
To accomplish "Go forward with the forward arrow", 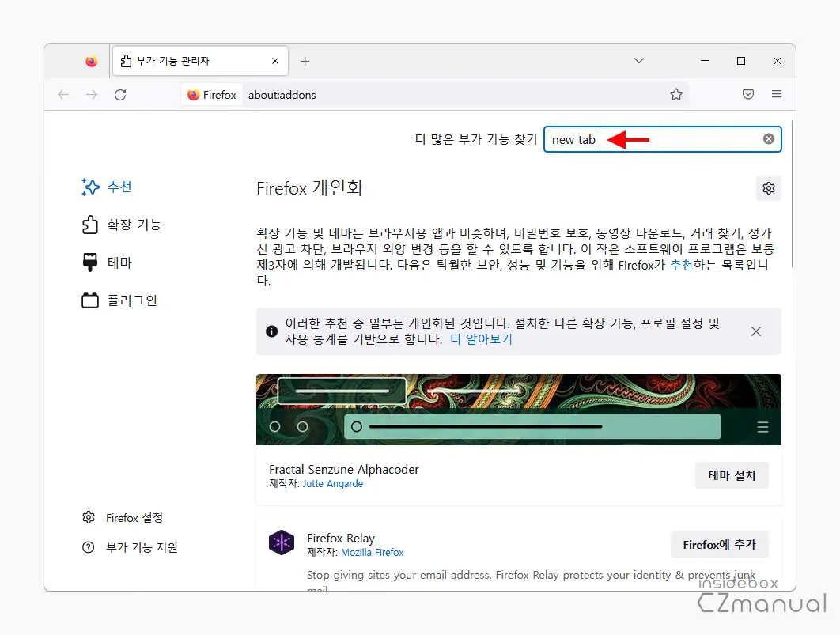I will tap(92, 95).
